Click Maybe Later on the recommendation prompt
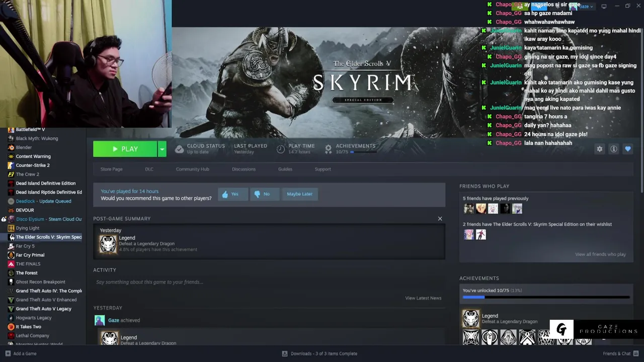644x362 pixels. tap(299, 194)
